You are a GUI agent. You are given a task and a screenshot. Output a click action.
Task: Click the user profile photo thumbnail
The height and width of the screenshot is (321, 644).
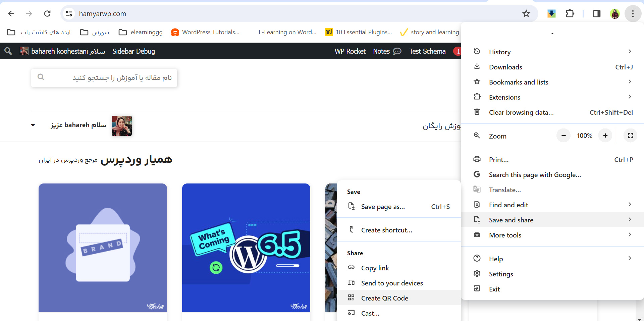[122, 126]
